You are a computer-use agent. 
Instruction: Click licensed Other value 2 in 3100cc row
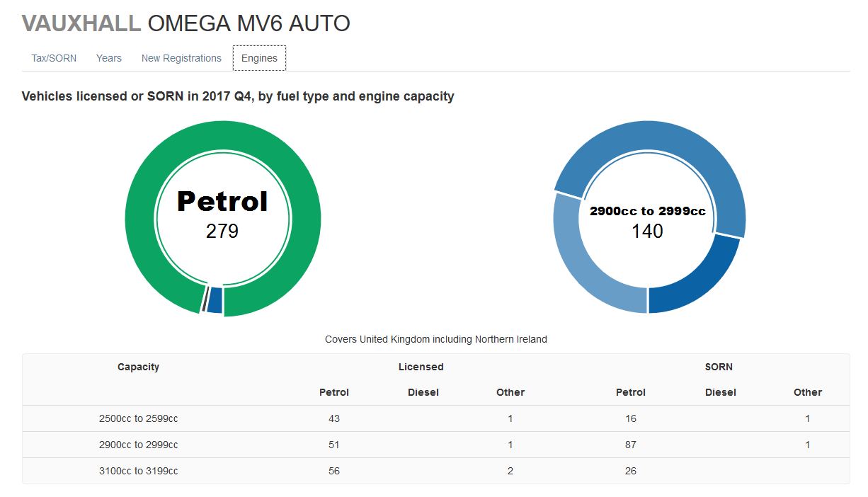pyautogui.click(x=510, y=471)
